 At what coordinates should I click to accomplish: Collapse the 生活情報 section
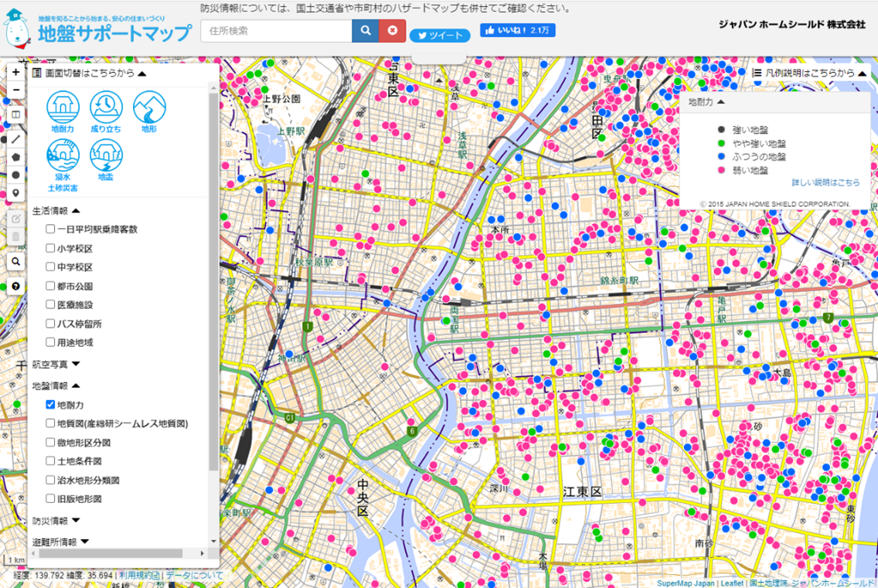(x=77, y=211)
